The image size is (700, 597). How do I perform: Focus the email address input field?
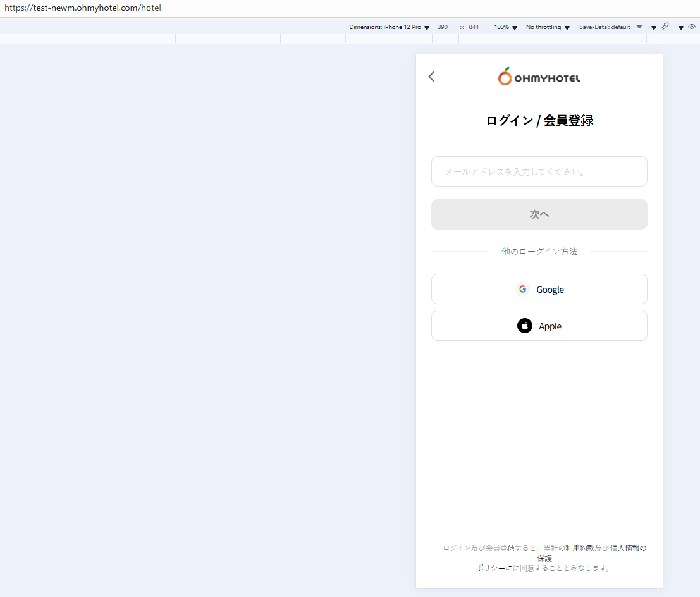(x=539, y=171)
